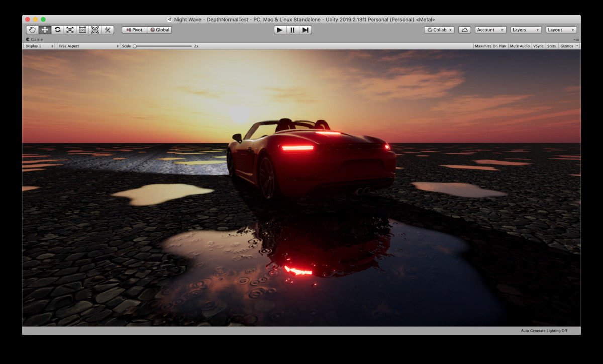Select the Scale tool
The image size is (603, 364).
click(69, 29)
